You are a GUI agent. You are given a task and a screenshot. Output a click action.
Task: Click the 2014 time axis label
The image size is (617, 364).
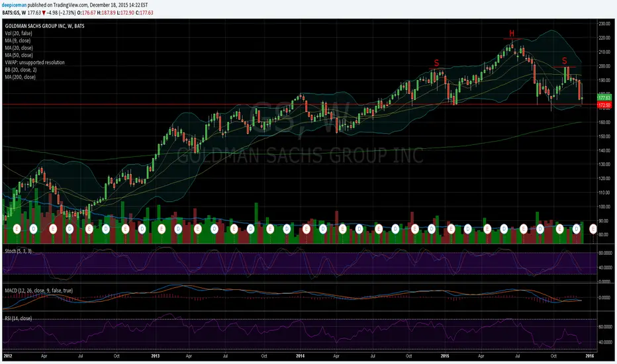[x=301, y=356]
